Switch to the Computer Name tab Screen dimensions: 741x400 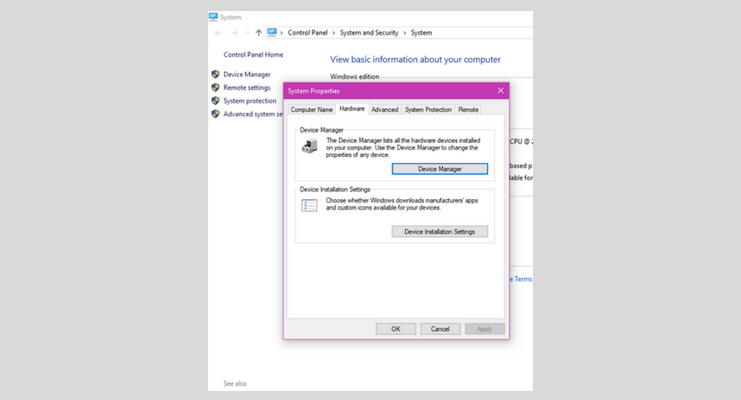(x=311, y=110)
